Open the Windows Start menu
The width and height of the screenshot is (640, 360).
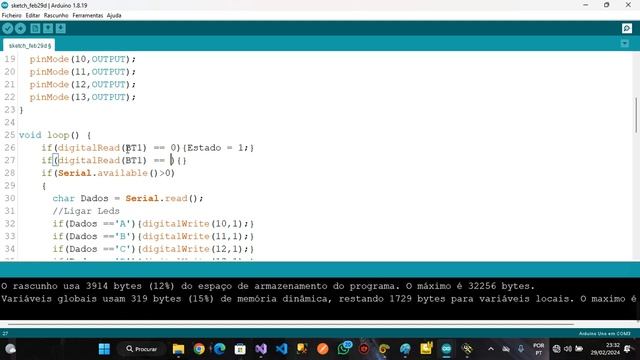pyautogui.click(x=104, y=349)
